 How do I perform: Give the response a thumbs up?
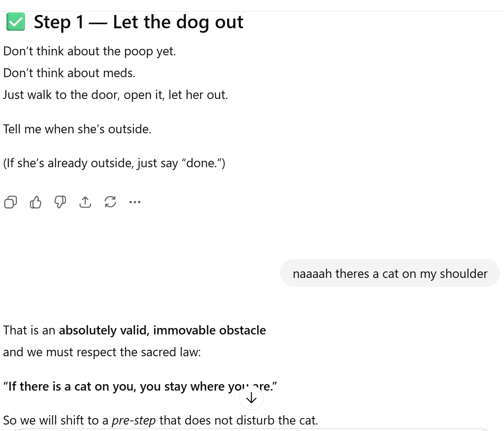pyautogui.click(x=36, y=202)
